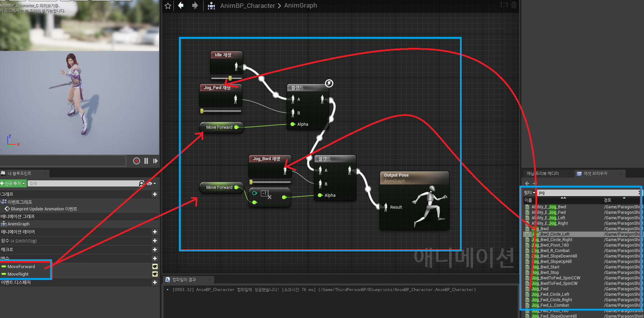
Task: Add a new 함수 with the plus button
Action: point(155,241)
